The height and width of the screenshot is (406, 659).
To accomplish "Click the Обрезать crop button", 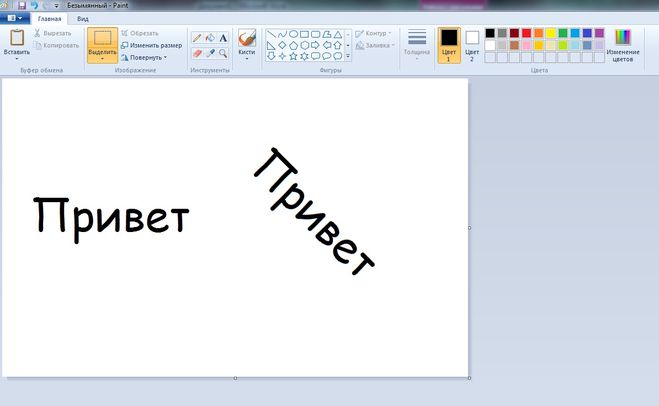I will coord(140,33).
